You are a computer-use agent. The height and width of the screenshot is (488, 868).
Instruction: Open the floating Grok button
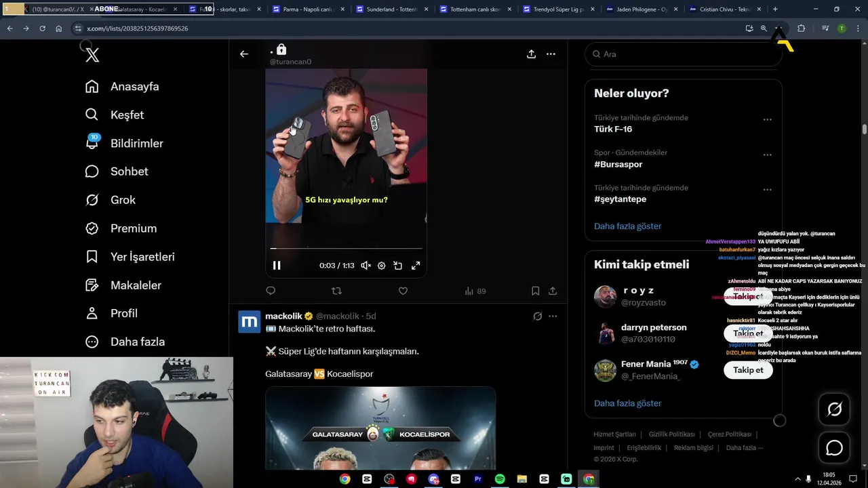click(834, 409)
